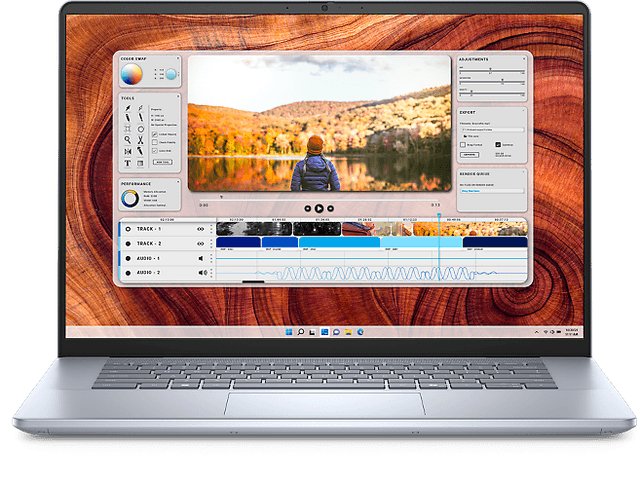This screenshot has height=487, width=640.
Task: Open the Windows Start button on taskbar
Action: point(289,331)
